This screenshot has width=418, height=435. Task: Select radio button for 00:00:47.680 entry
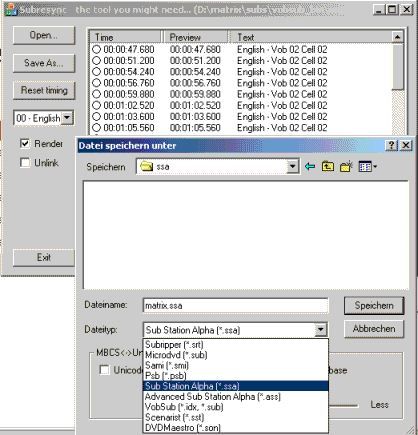point(96,49)
